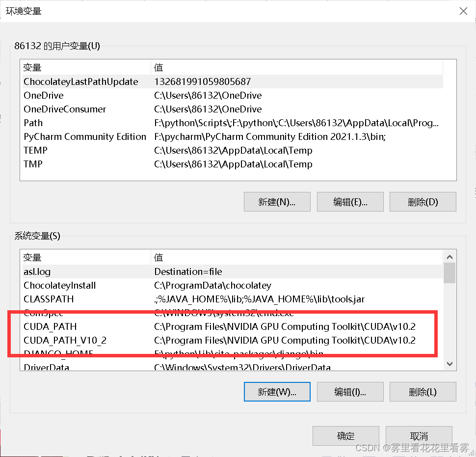Click the %JAVA_HOME%\lib value
Viewport: 476px width, 457px height.
pyautogui.click(x=259, y=299)
